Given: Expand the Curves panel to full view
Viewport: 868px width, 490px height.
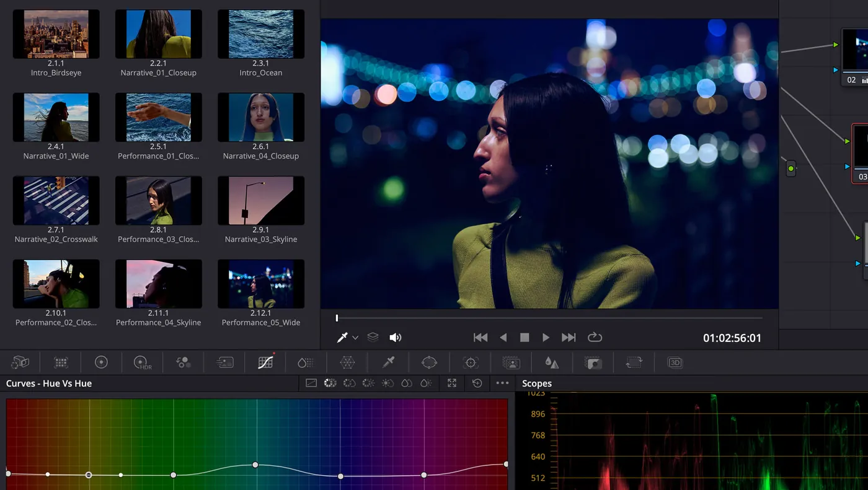Looking at the screenshot, I should pos(452,383).
